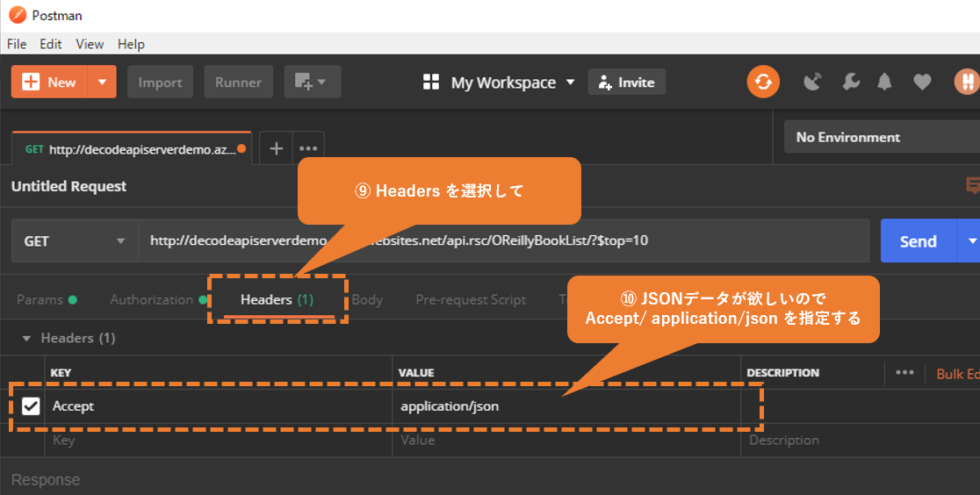
Task: Open the My Workspace dropdown
Action: click(x=513, y=82)
